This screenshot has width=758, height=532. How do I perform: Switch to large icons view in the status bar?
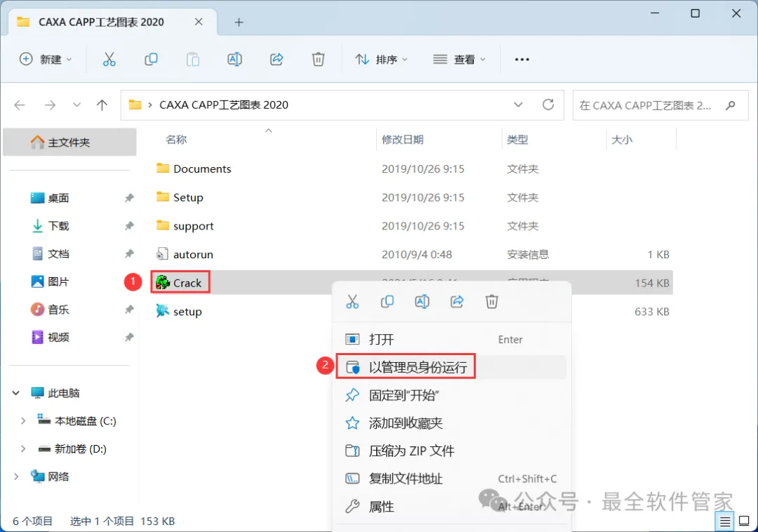(x=744, y=521)
